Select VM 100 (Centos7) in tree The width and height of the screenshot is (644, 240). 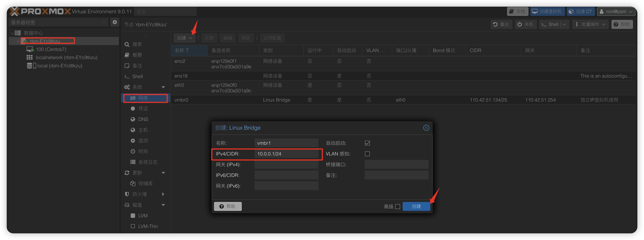[51, 49]
